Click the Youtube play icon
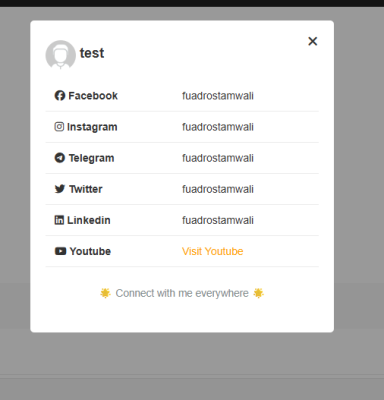384x400 pixels. [x=60, y=251]
